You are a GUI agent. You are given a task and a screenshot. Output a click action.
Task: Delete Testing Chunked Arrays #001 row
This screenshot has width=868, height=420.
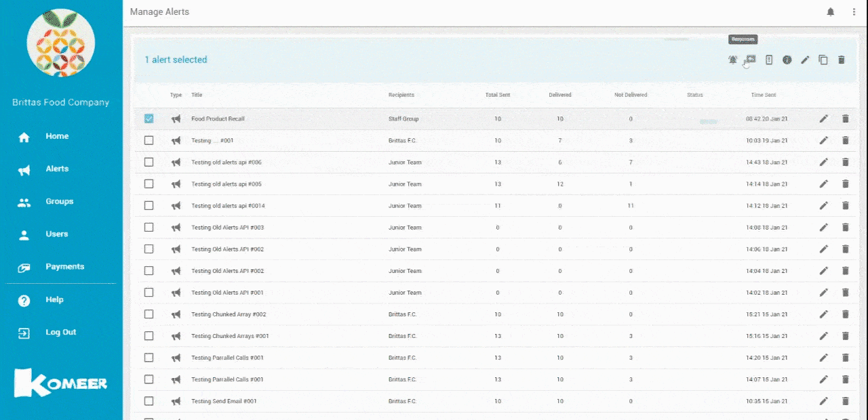coord(845,336)
